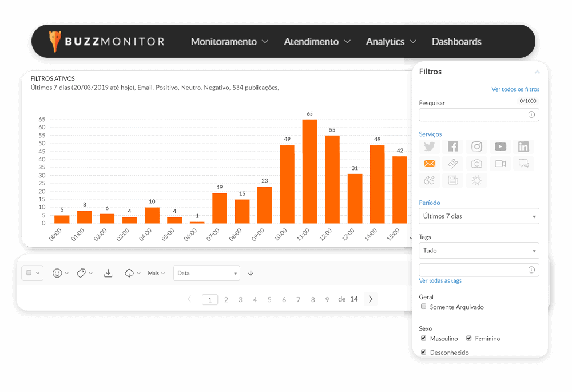Enable the Somente Arquivado checkbox
Image resolution: width=572 pixels, height=392 pixels.
pos(424,307)
